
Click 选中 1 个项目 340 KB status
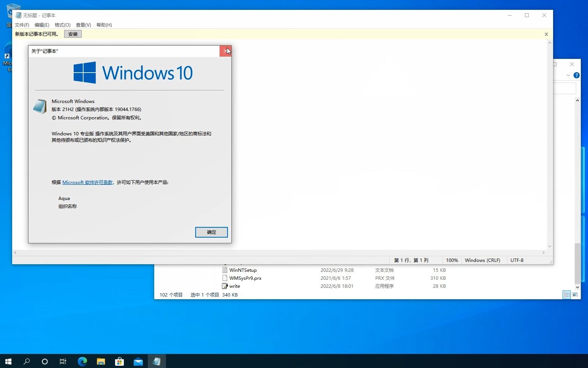pyautogui.click(x=214, y=295)
